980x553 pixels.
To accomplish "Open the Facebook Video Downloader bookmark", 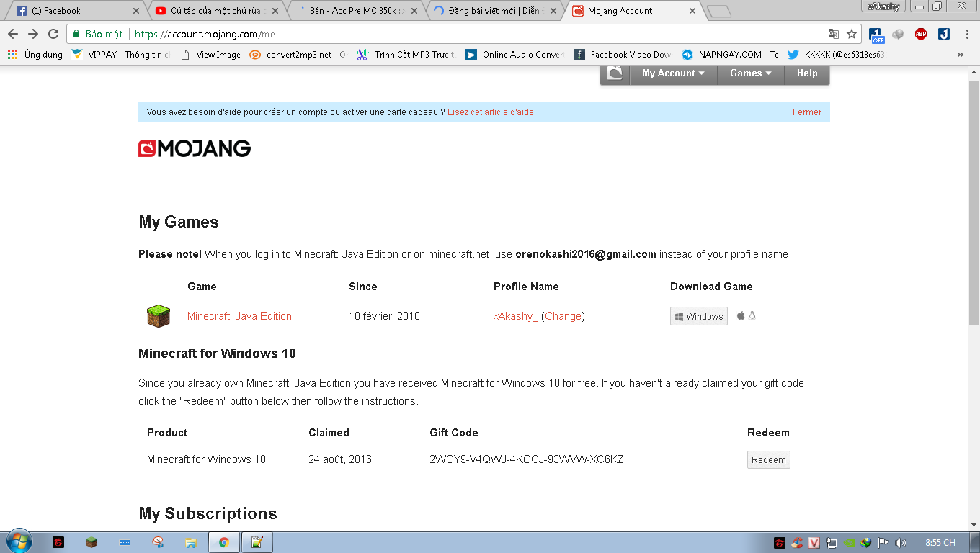I will [623, 54].
